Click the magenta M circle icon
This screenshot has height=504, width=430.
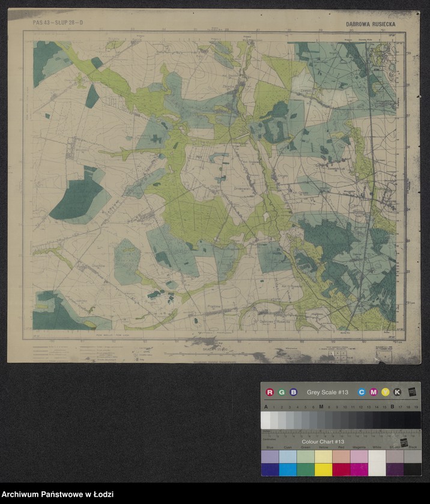click(374, 392)
